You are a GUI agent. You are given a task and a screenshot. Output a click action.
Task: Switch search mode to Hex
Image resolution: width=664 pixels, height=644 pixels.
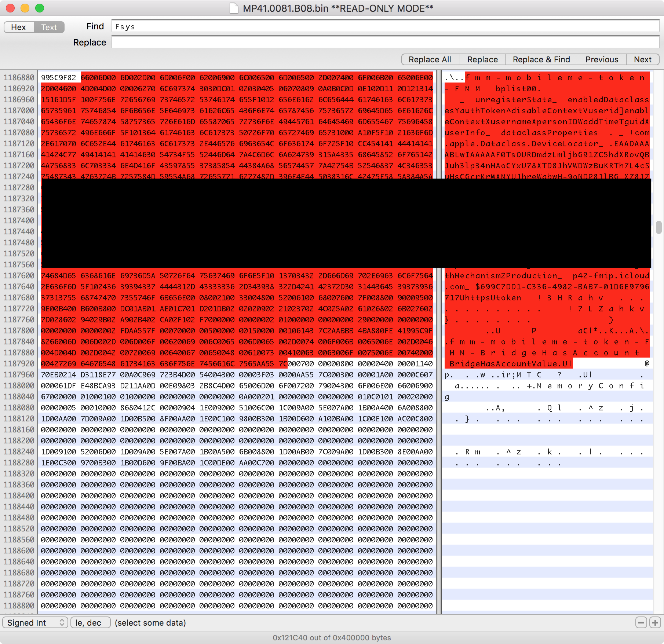pos(19,27)
